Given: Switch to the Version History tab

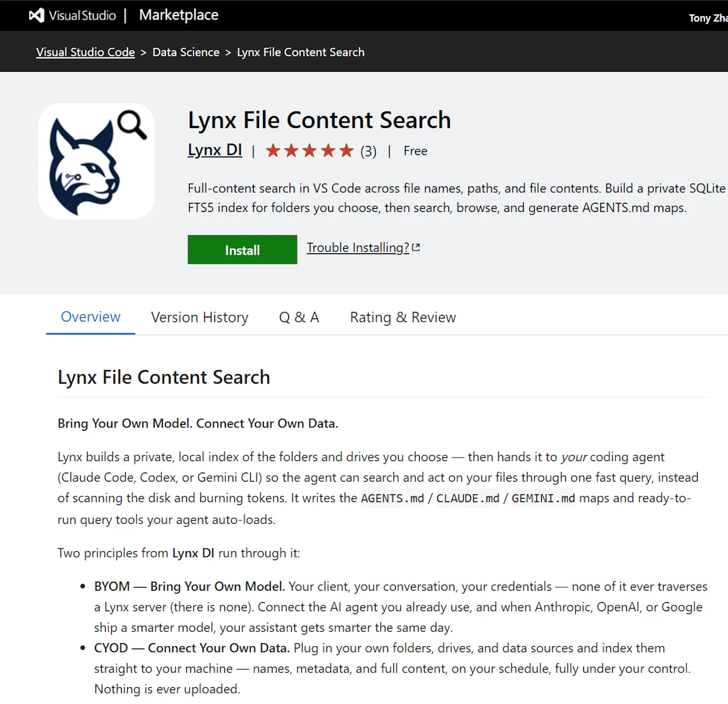Looking at the screenshot, I should pyautogui.click(x=200, y=317).
